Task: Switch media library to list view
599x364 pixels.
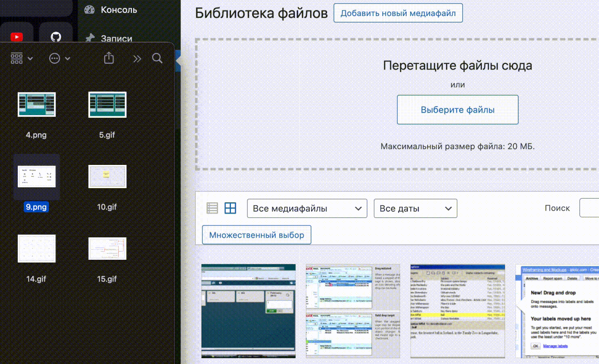Action: pyautogui.click(x=212, y=208)
